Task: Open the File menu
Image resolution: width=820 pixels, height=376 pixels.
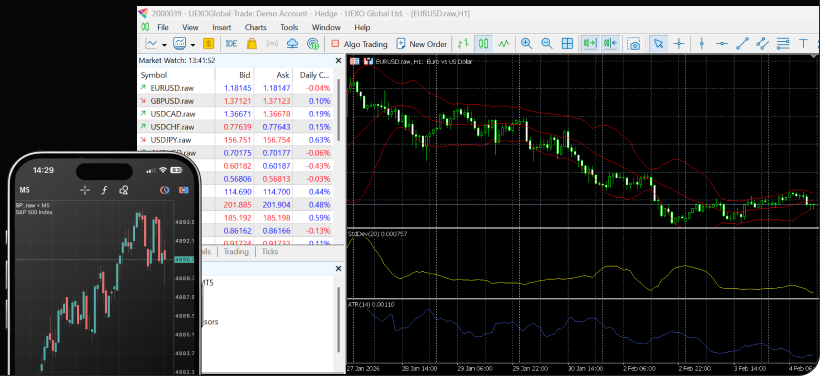Action: tap(163, 27)
